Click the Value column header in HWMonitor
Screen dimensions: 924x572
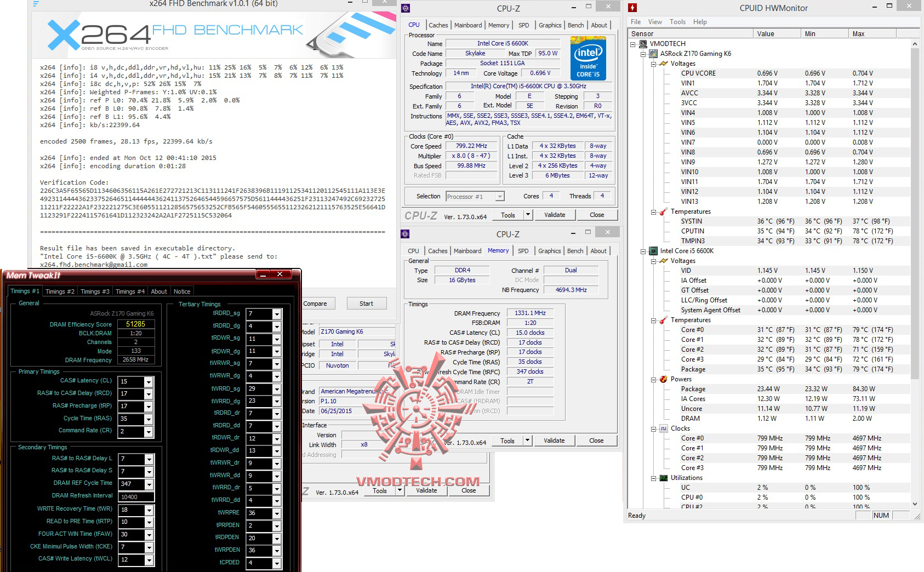[x=777, y=34]
